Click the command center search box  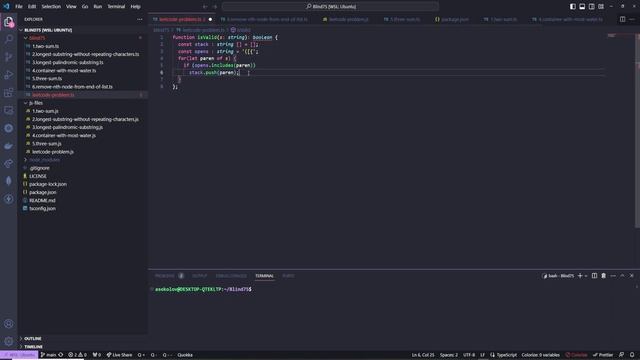click(x=331, y=7)
